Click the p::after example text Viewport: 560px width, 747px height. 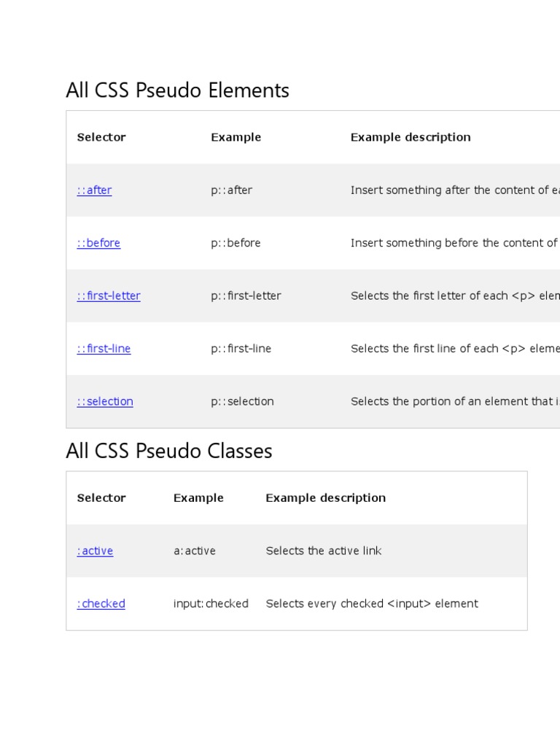(231, 190)
